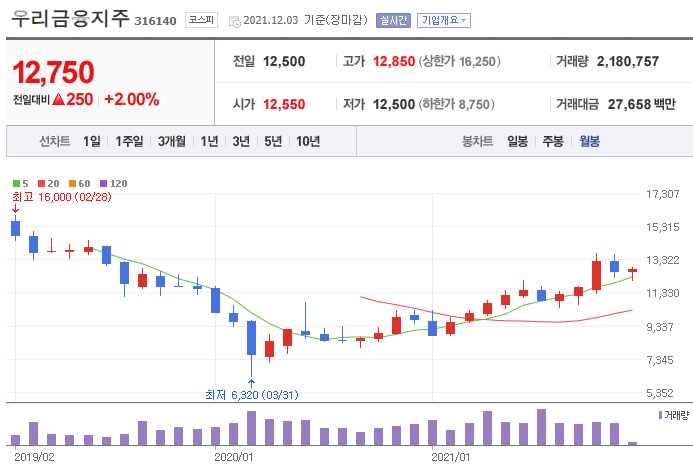Click the 거래대금 27,658 백만 value
The height and width of the screenshot is (470, 693).
[x=641, y=104]
